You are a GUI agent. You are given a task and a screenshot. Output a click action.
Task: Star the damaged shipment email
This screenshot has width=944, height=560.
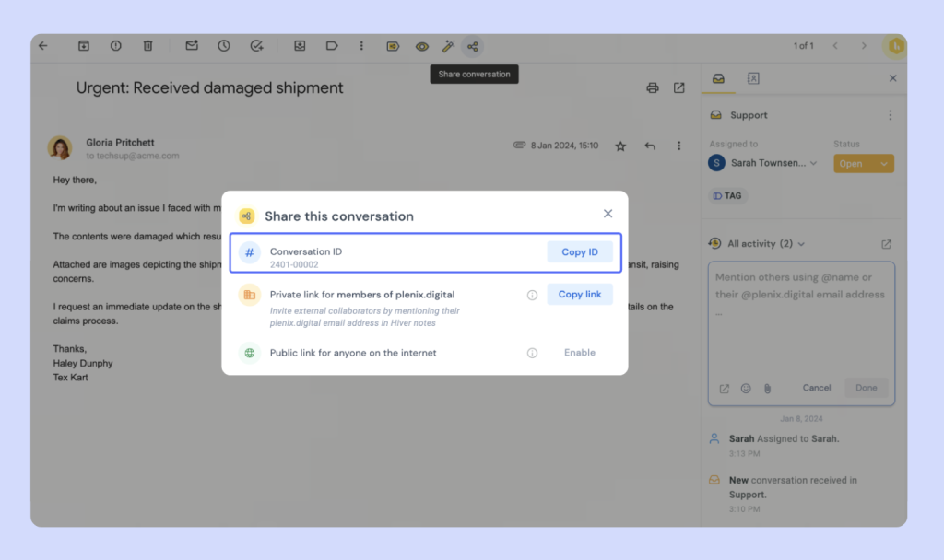tap(620, 146)
